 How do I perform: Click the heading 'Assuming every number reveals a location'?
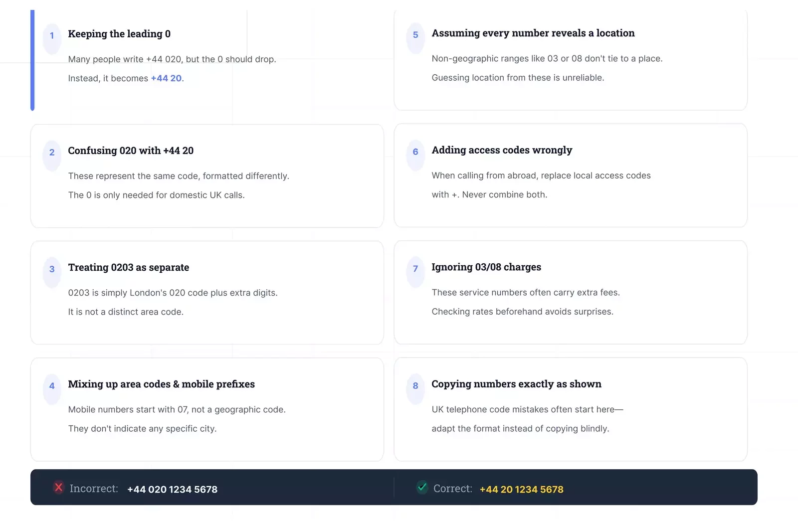click(533, 33)
